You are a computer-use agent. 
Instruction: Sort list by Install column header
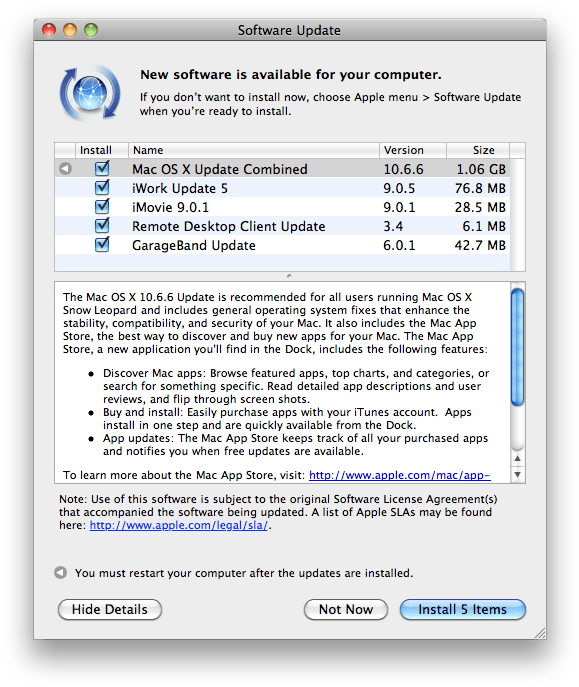click(102, 150)
